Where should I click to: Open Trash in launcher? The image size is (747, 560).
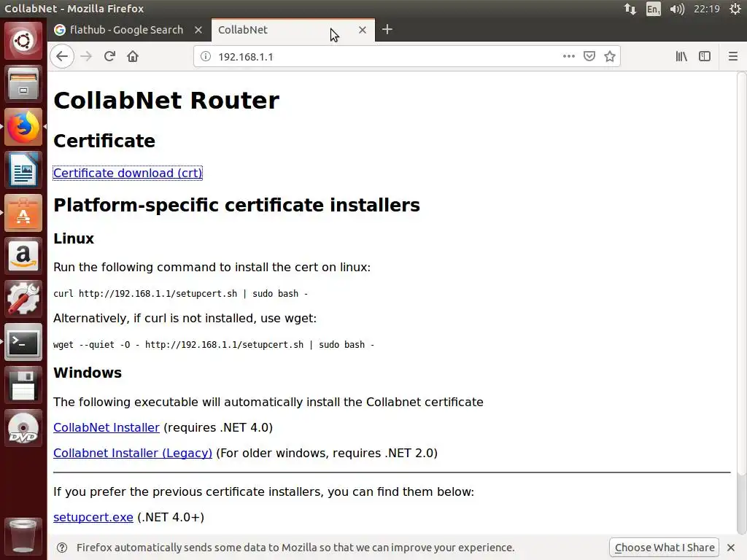point(23,536)
